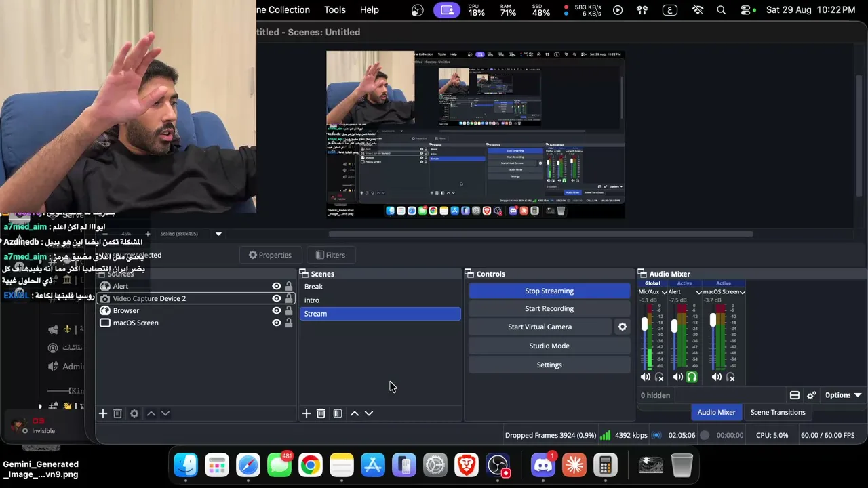
Task: Expand Mic/Aux channel options chevron
Action: point(664,292)
